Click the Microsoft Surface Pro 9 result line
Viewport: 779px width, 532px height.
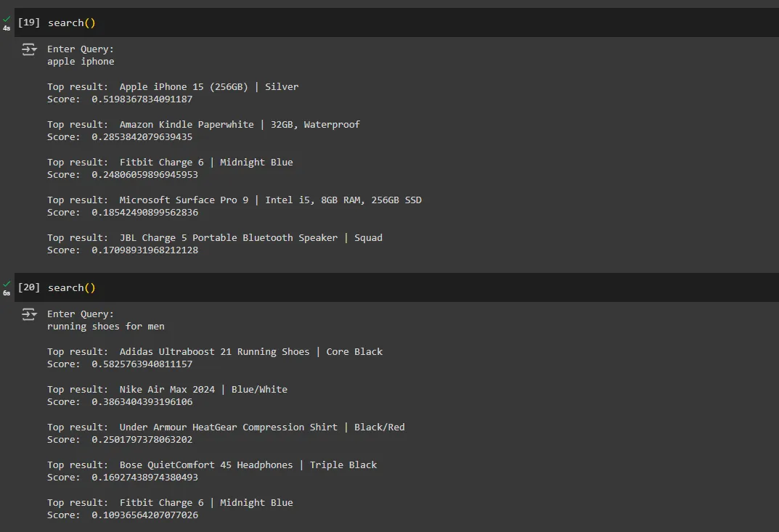[x=234, y=200]
